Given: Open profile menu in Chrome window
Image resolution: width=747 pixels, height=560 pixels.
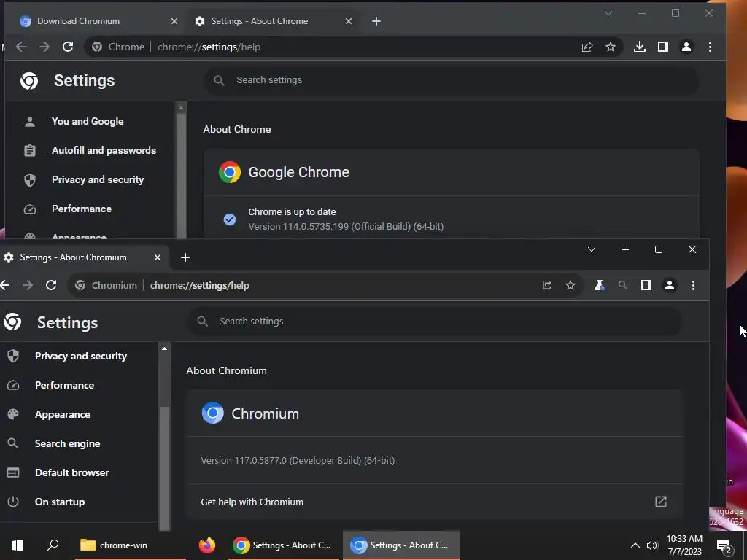Looking at the screenshot, I should click(686, 47).
